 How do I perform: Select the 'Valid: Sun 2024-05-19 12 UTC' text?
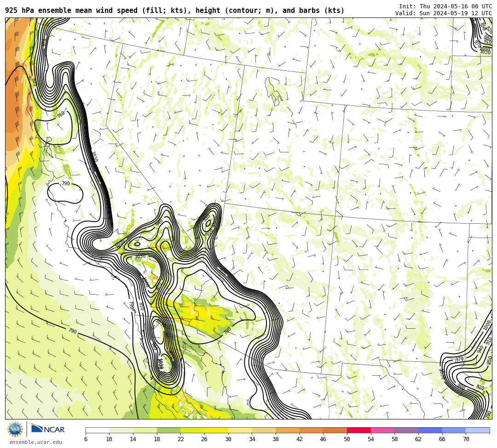444,13
